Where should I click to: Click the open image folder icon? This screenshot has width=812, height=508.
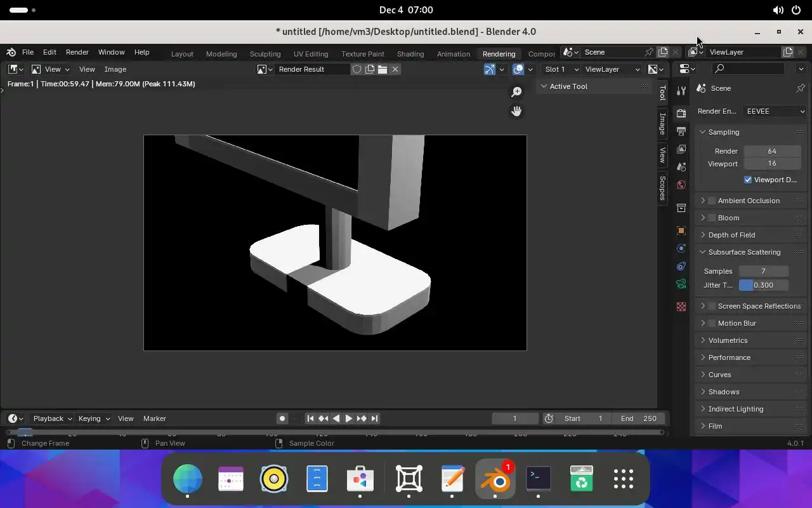tap(383, 69)
